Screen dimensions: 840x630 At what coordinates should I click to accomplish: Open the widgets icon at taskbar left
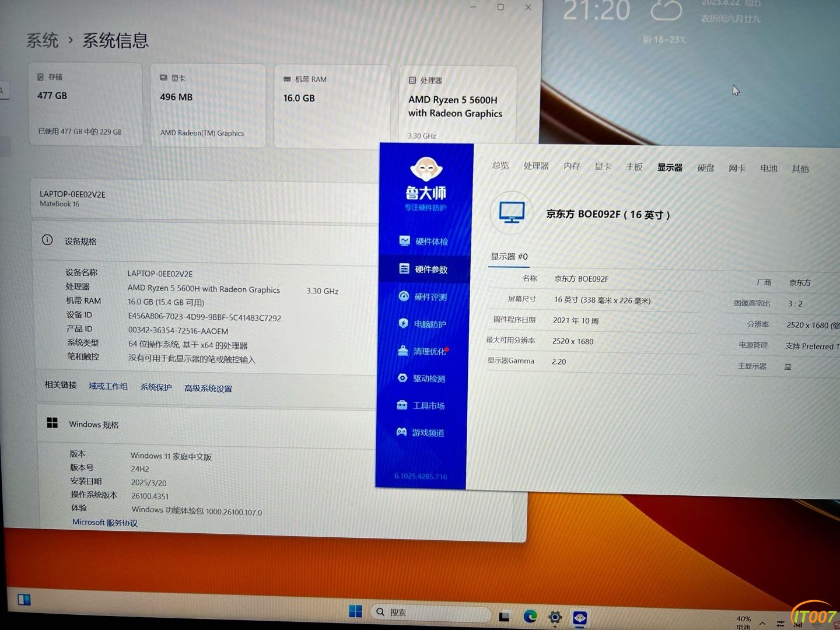pos(24,599)
